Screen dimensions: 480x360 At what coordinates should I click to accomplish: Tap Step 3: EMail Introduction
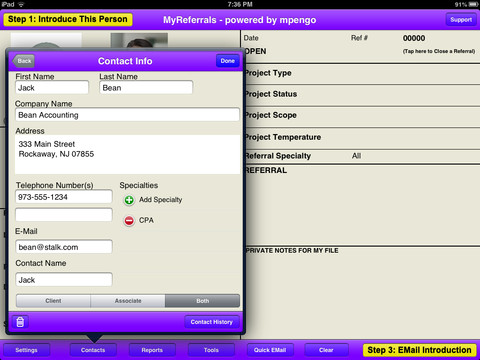tap(419, 350)
